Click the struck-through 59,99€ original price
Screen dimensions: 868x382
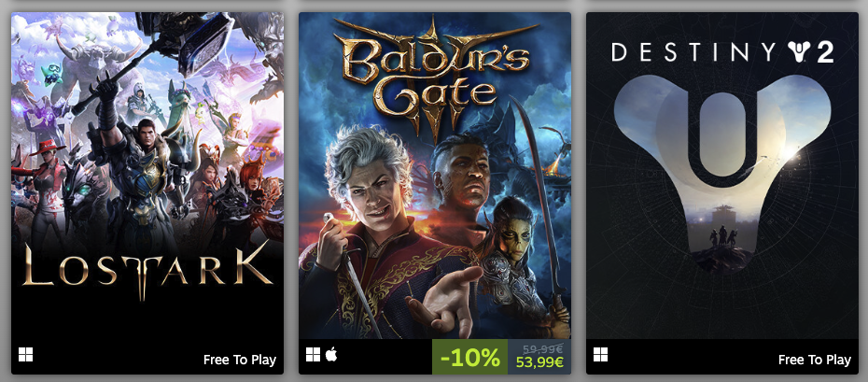pos(541,347)
